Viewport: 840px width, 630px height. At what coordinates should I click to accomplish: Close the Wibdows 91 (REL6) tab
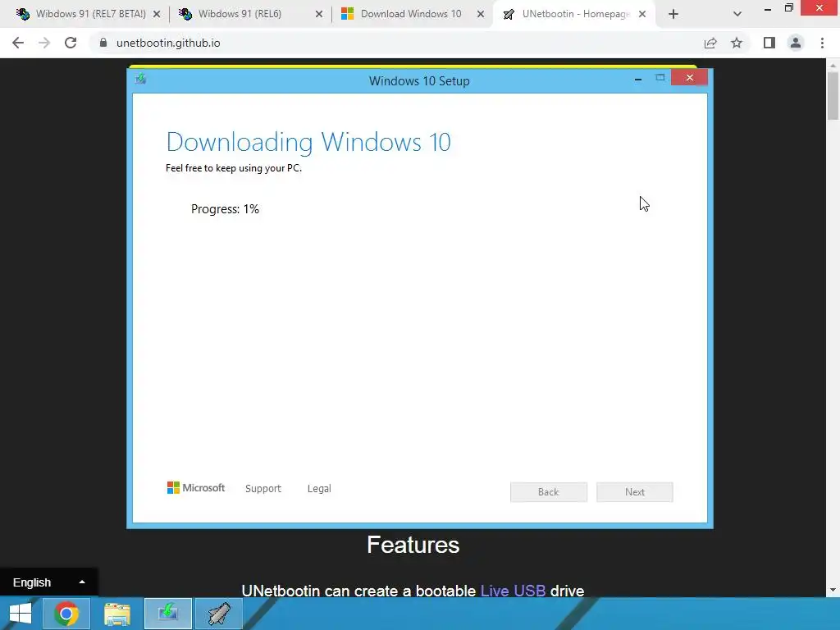(x=319, y=15)
